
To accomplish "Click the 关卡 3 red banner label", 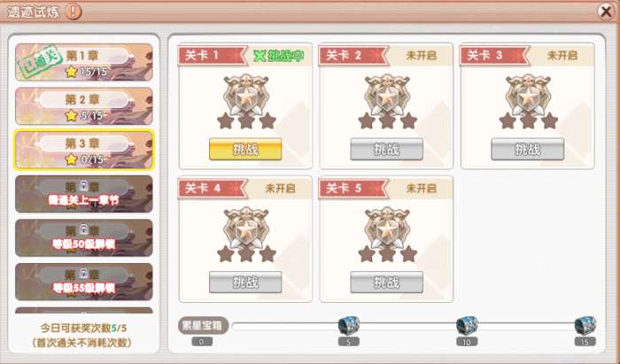I will (494, 56).
